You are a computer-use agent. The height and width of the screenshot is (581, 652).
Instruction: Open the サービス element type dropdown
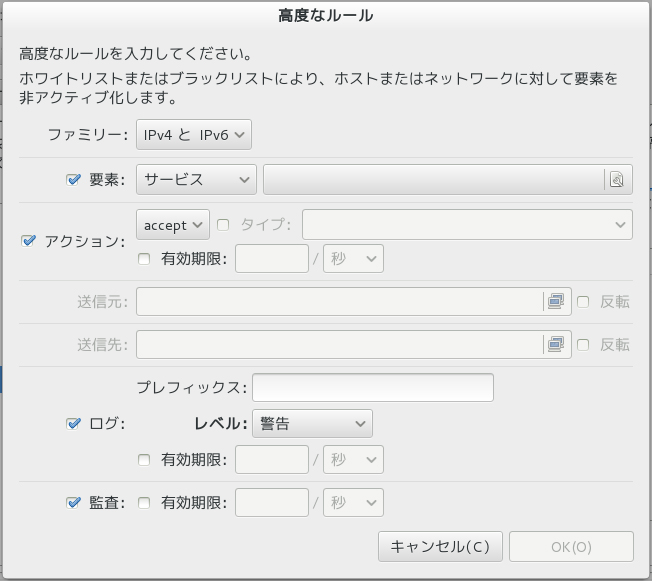(x=196, y=180)
